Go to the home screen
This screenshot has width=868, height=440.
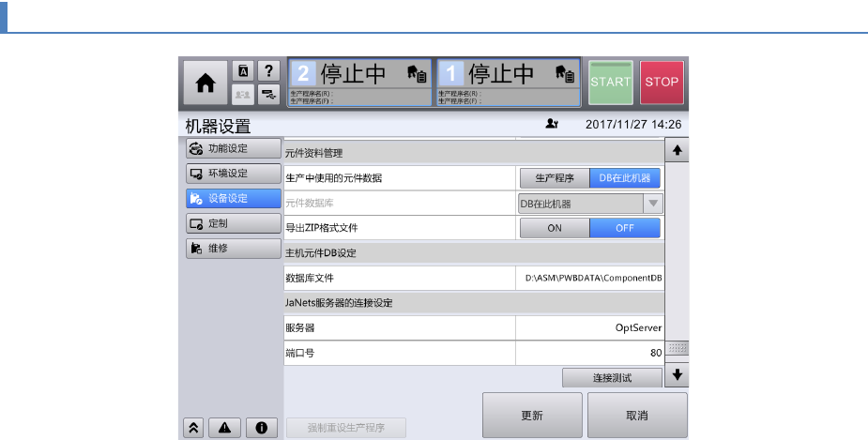click(x=206, y=83)
